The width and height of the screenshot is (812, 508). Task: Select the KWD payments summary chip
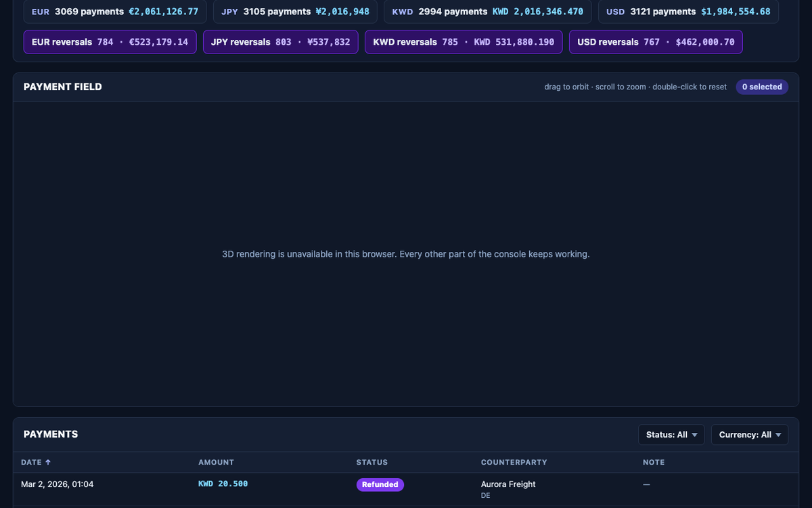click(x=488, y=12)
